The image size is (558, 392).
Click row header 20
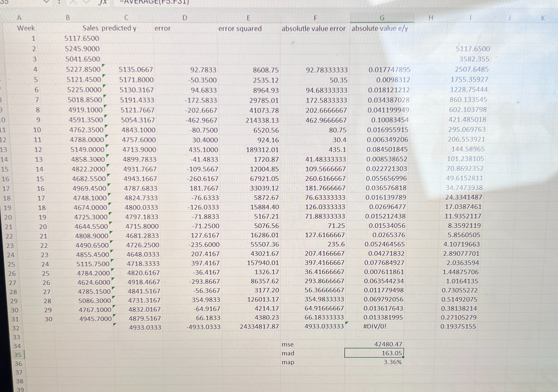point(8,217)
